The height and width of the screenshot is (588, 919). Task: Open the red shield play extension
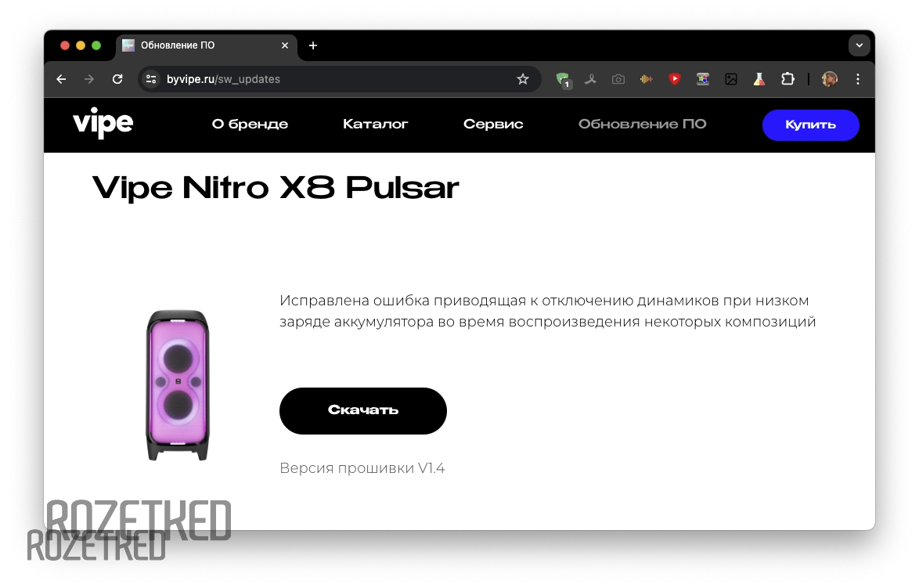(x=675, y=79)
